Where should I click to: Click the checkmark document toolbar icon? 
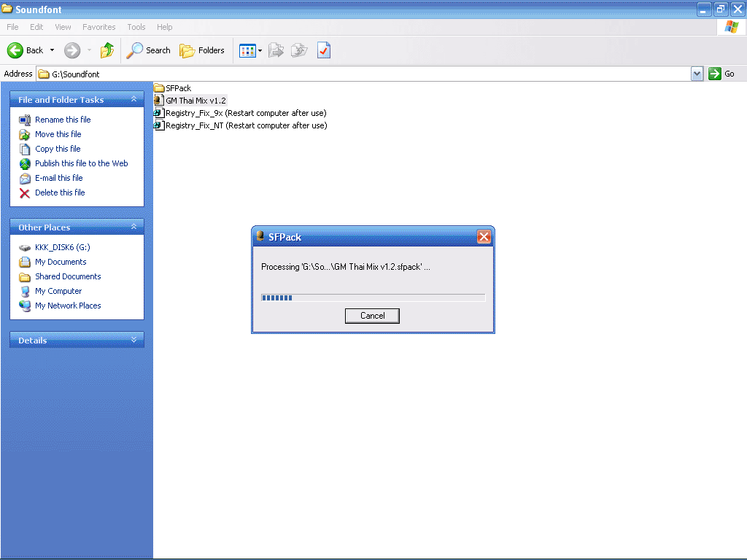(324, 50)
